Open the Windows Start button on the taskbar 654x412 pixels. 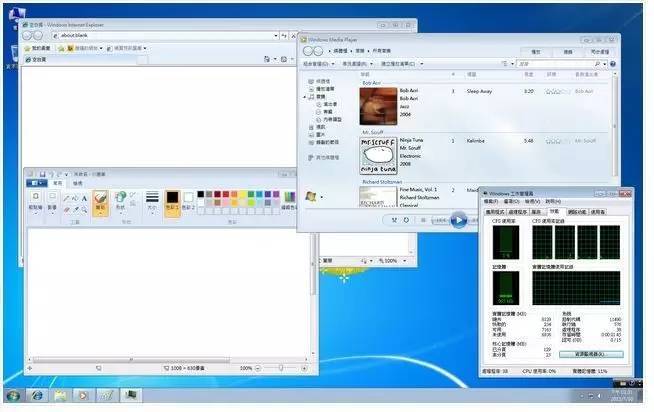tap(12, 396)
